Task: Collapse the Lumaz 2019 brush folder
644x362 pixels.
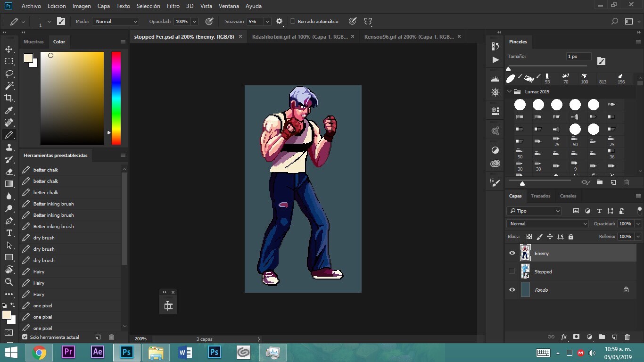Action: click(509, 91)
